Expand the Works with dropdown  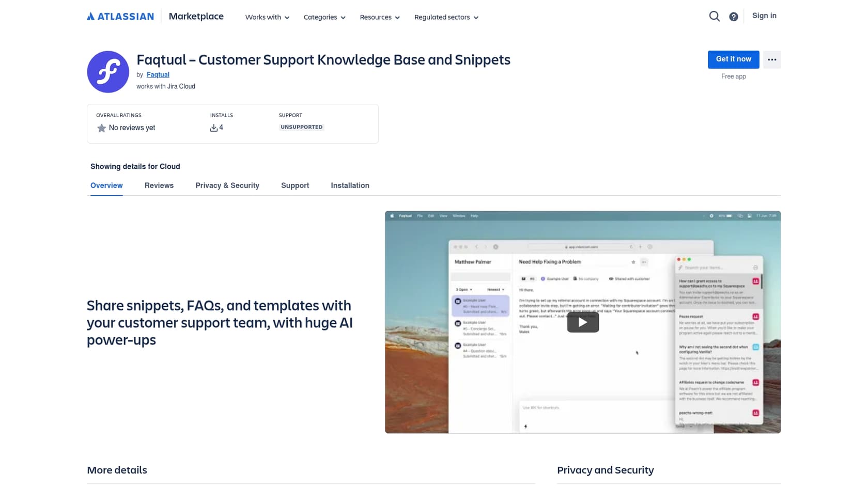267,17
